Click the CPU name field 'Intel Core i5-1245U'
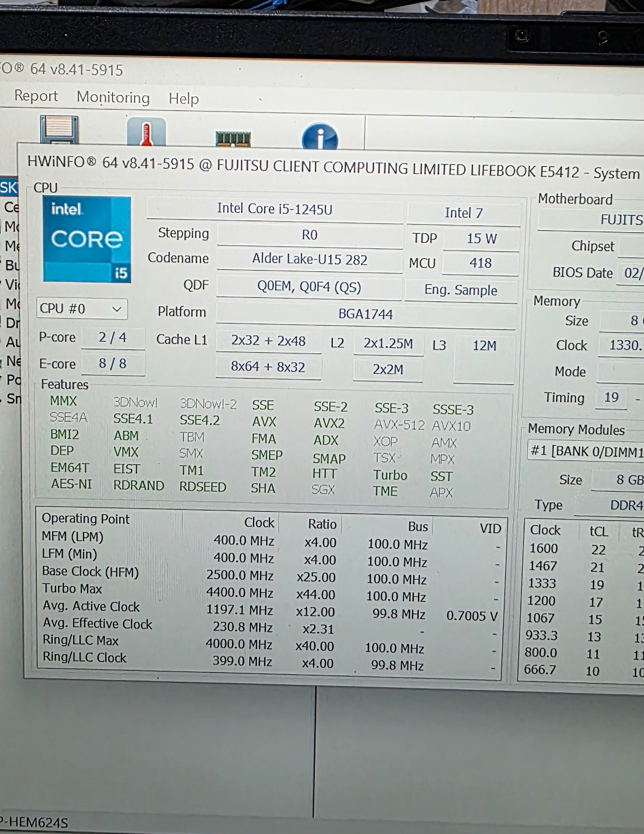The width and height of the screenshot is (644, 834). pos(275,209)
